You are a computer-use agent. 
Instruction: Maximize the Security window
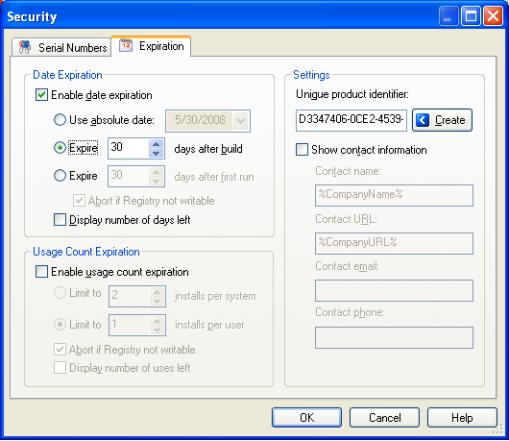471,16
